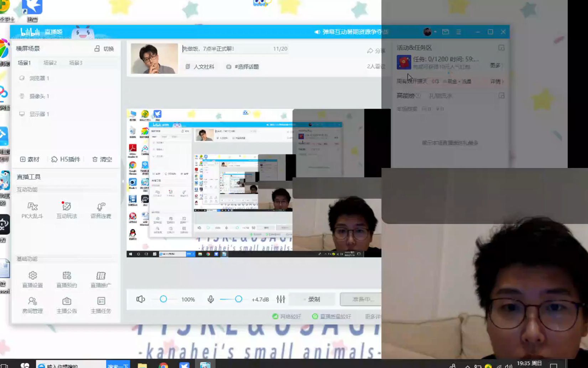The width and height of the screenshot is (588, 368).
Task: Click the task red packet icon
Action: click(x=404, y=62)
